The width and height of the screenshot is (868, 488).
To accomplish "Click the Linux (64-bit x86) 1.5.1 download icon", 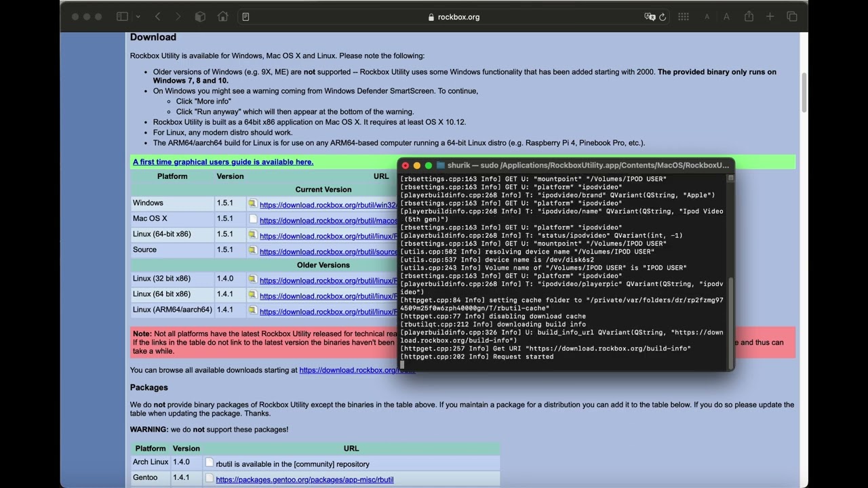I will 252,235.
